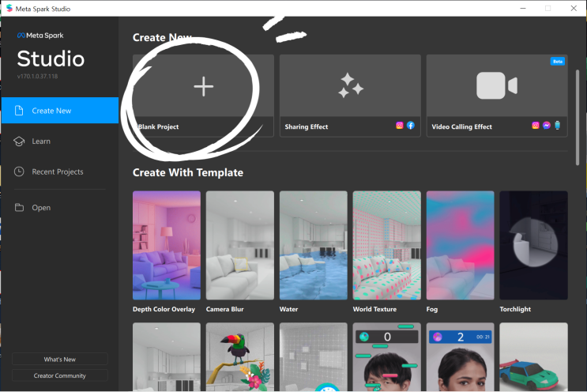The height and width of the screenshot is (392, 587).
Task: Choose the Depth Color Overlay template
Action: point(166,245)
